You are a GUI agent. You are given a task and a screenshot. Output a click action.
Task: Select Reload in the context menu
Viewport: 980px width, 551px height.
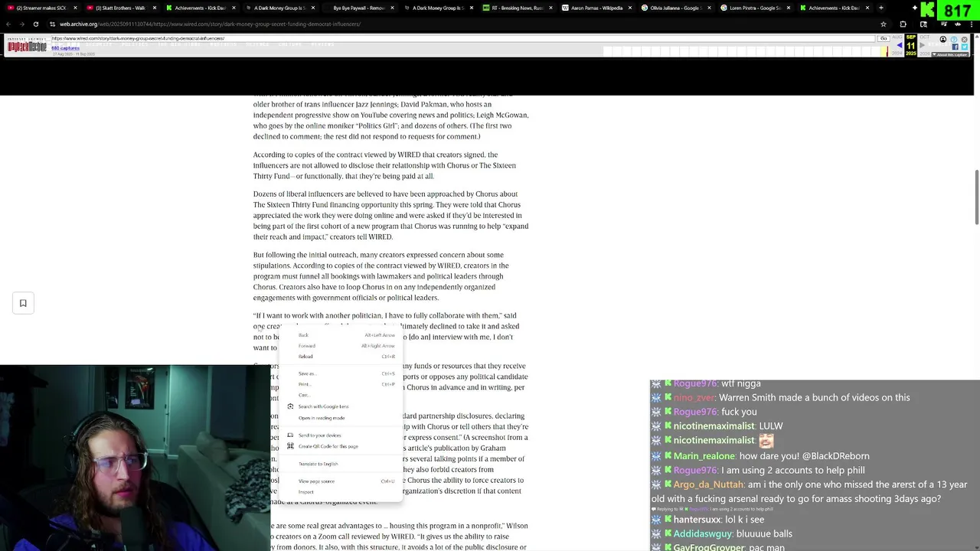coord(340,357)
